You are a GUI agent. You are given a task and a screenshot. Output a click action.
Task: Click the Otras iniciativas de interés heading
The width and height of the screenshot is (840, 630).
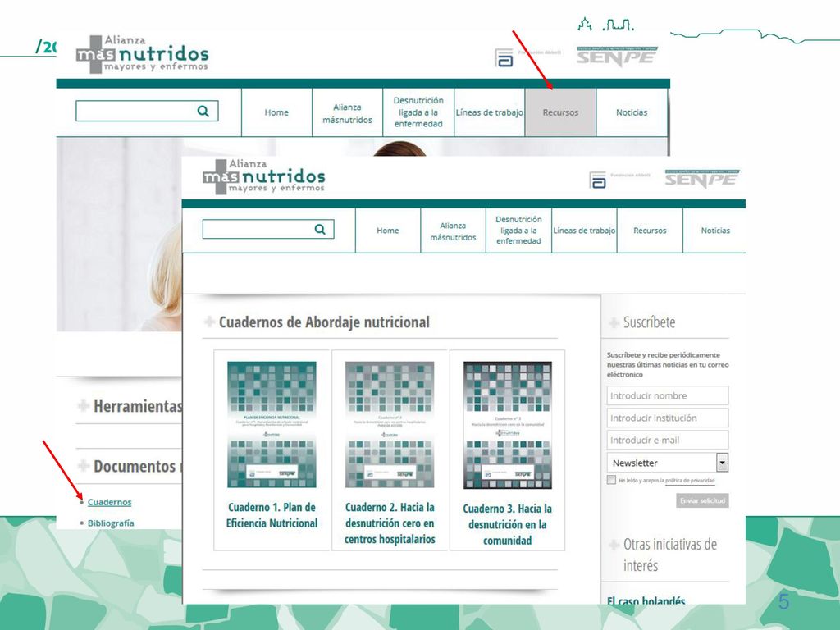click(669, 555)
